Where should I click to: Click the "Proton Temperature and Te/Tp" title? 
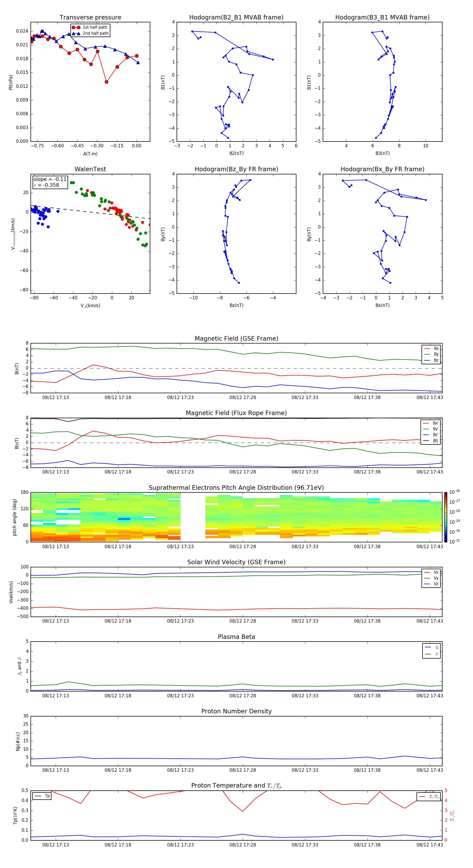236,785
